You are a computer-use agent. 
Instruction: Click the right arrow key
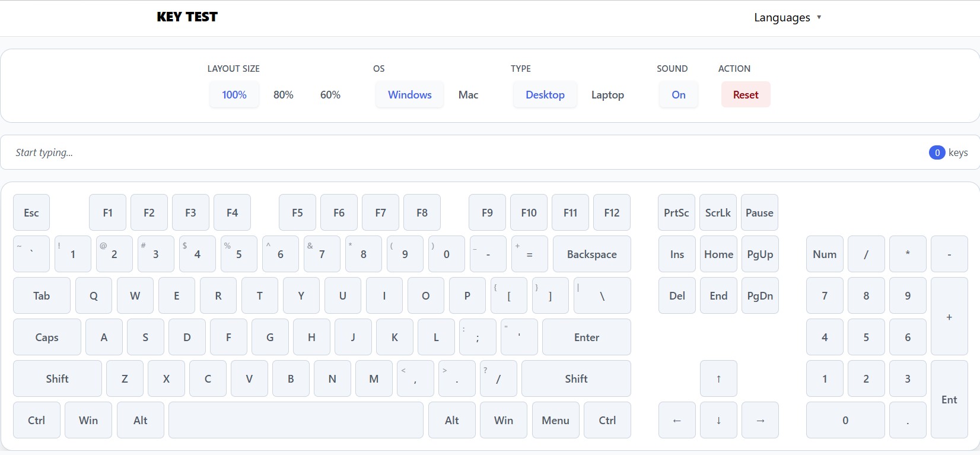click(760, 420)
